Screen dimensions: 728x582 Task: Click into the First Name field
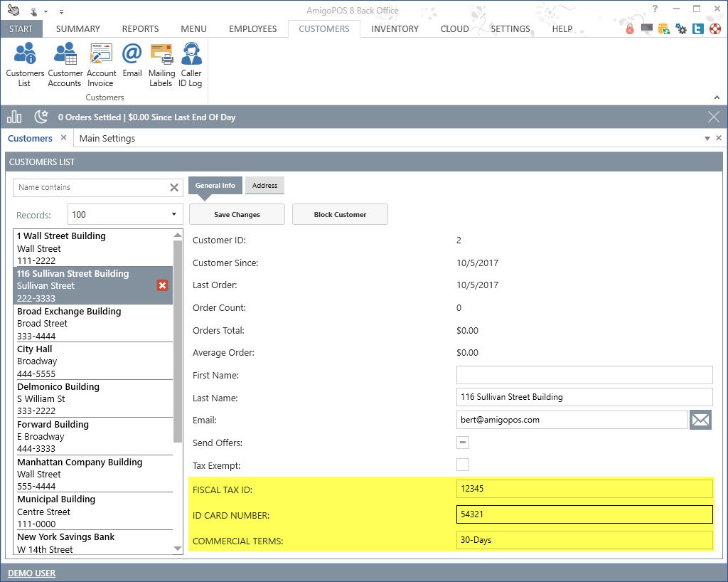click(584, 375)
